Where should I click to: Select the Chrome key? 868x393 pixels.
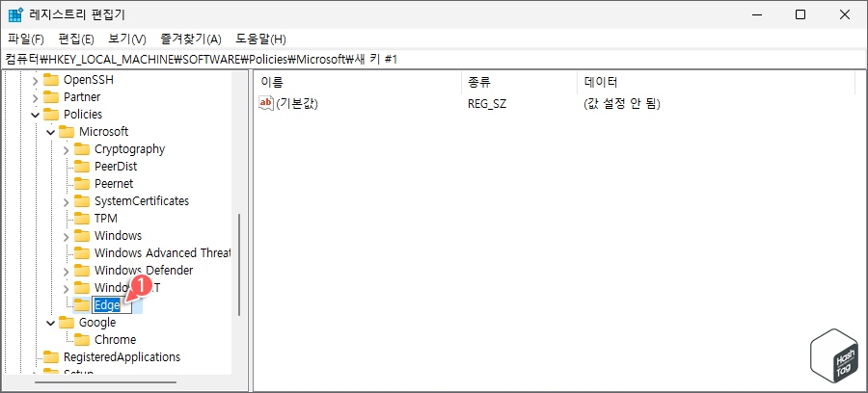tap(115, 339)
